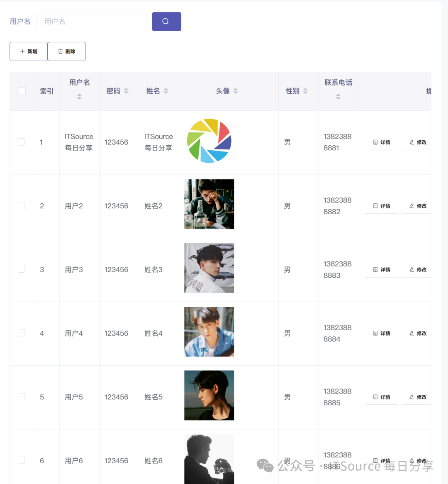Sort by 密码 column arrows
The width and height of the screenshot is (448, 484).
126,91
